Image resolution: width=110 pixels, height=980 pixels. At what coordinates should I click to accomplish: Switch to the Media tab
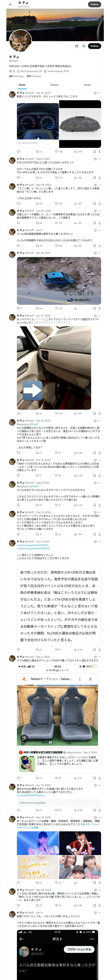coord(88,85)
